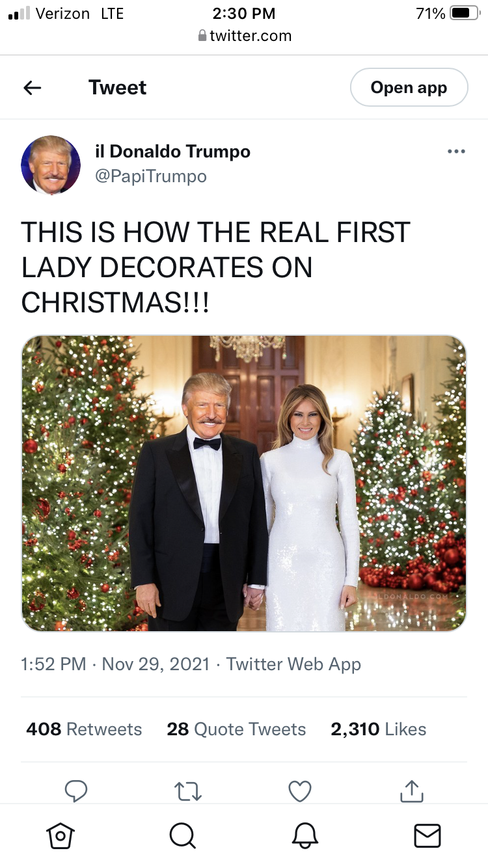The image size is (488, 868).
Task: Like the tweet with the heart icon
Action: 299,790
